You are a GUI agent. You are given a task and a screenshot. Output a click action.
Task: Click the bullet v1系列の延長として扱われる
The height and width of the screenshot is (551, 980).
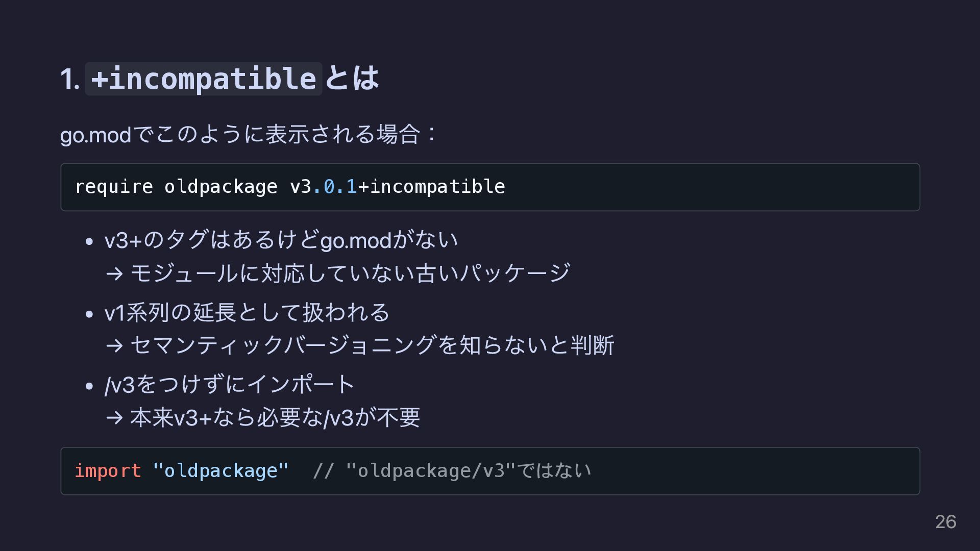pyautogui.click(x=247, y=312)
